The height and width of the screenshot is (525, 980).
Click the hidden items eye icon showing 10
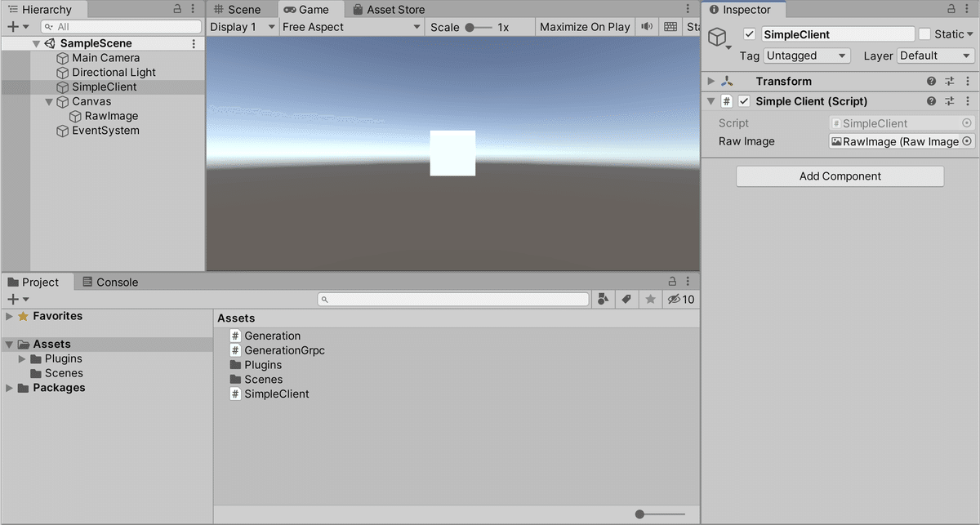[680, 299]
